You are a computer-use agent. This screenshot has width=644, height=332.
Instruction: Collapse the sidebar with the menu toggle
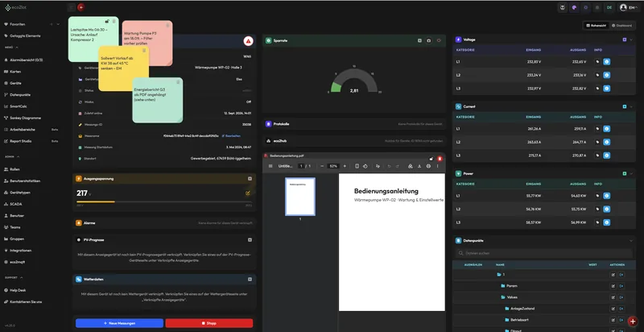click(x=72, y=7)
